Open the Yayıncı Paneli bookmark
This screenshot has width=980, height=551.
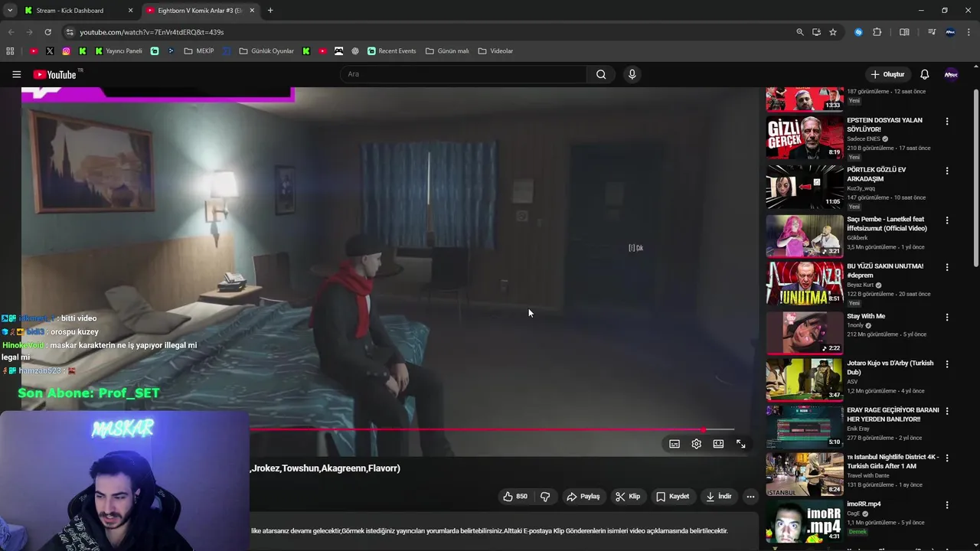tap(119, 51)
